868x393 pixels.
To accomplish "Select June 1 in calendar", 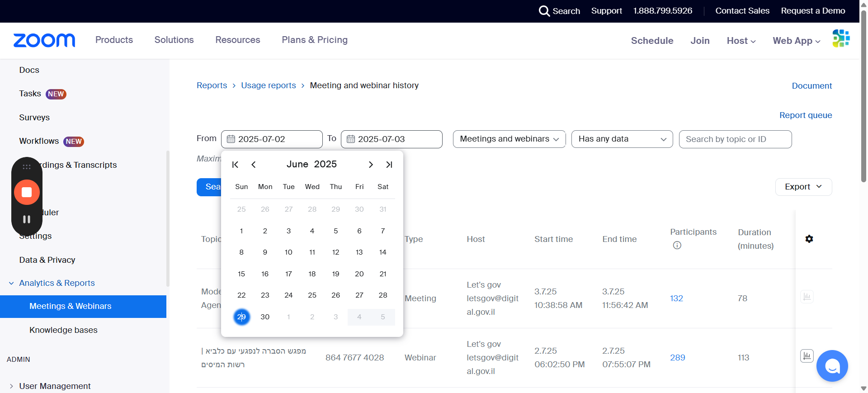I will (x=241, y=231).
